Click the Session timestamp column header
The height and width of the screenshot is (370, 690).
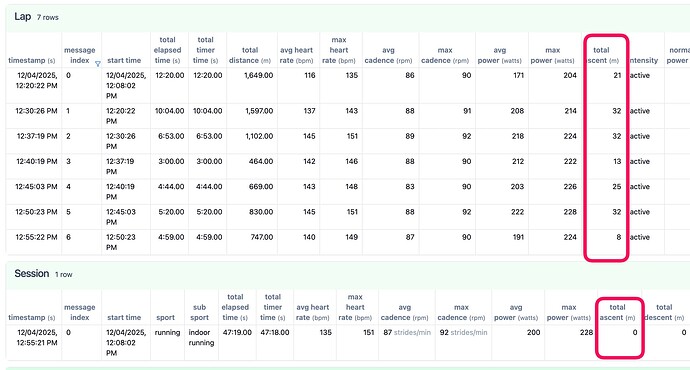pyautogui.click(x=32, y=317)
